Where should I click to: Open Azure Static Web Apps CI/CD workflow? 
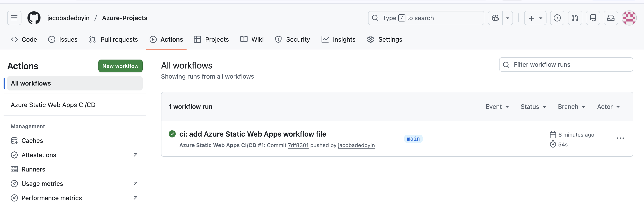(x=75, y=105)
